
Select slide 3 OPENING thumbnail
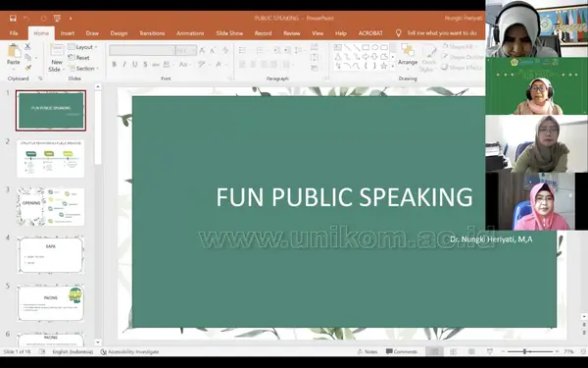51,207
